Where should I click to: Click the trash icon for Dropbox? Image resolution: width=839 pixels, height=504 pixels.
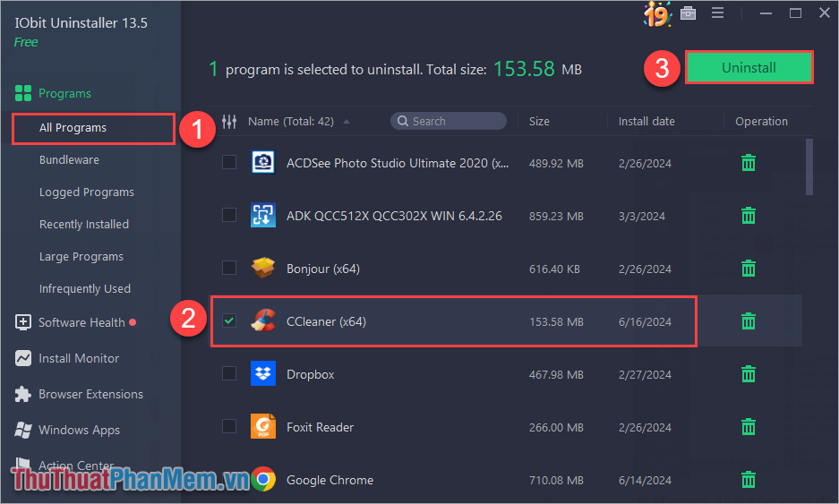pos(748,374)
